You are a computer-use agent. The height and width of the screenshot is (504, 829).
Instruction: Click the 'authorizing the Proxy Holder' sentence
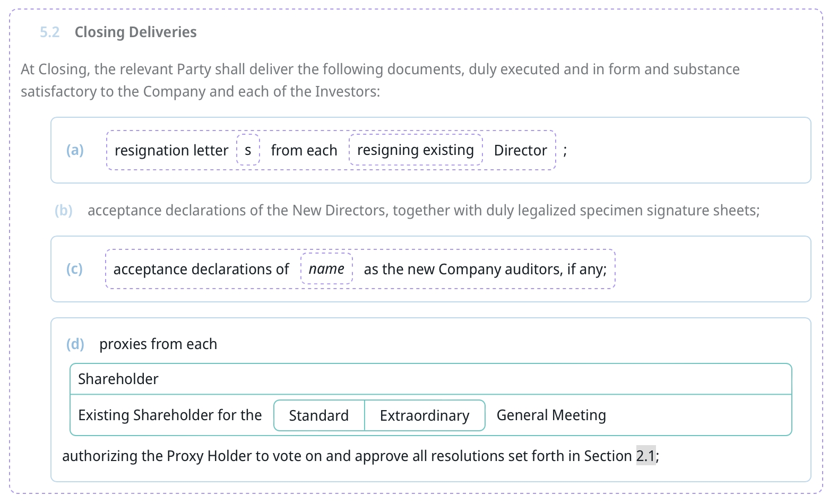pos(345,456)
